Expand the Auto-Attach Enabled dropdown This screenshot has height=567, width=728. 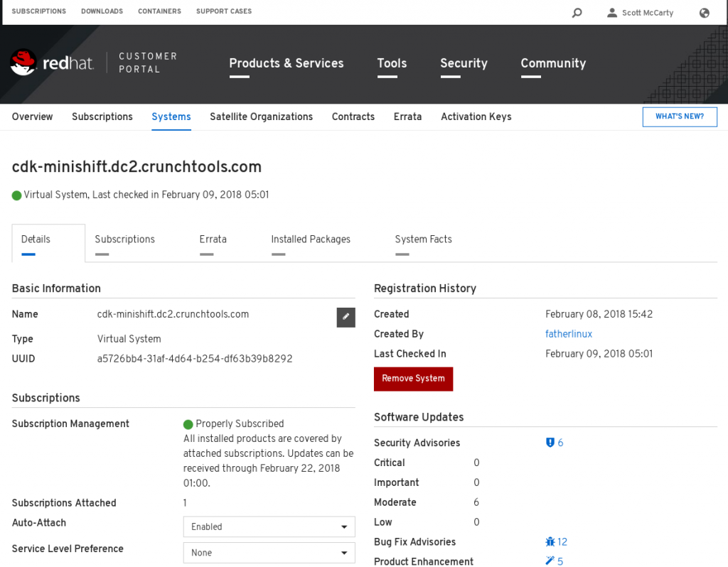point(269,526)
